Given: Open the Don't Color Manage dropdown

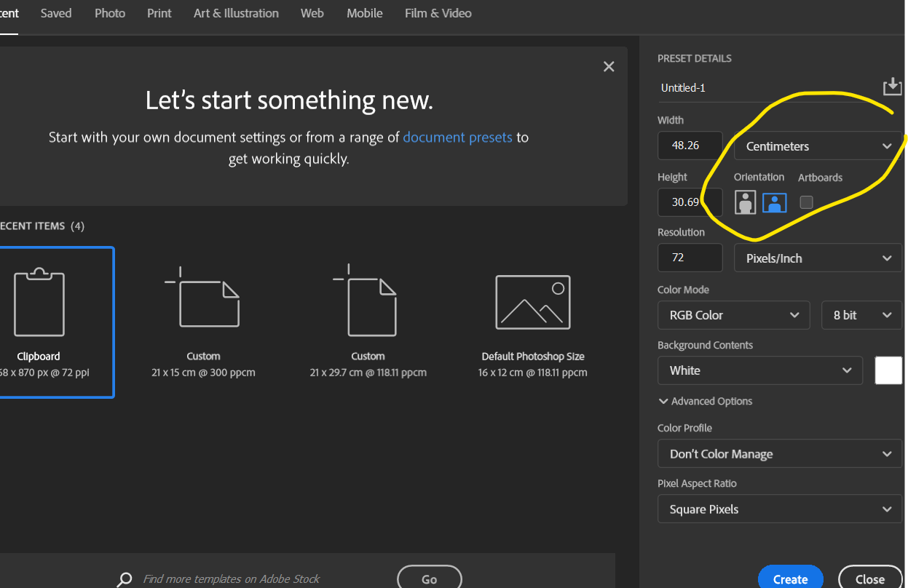Looking at the screenshot, I should click(x=780, y=454).
